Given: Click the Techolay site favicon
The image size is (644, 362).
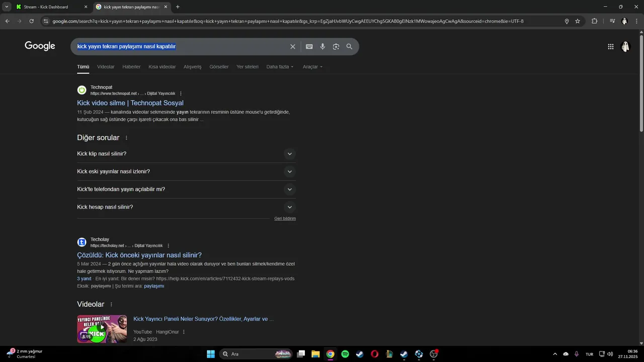Looking at the screenshot, I should coord(82,242).
